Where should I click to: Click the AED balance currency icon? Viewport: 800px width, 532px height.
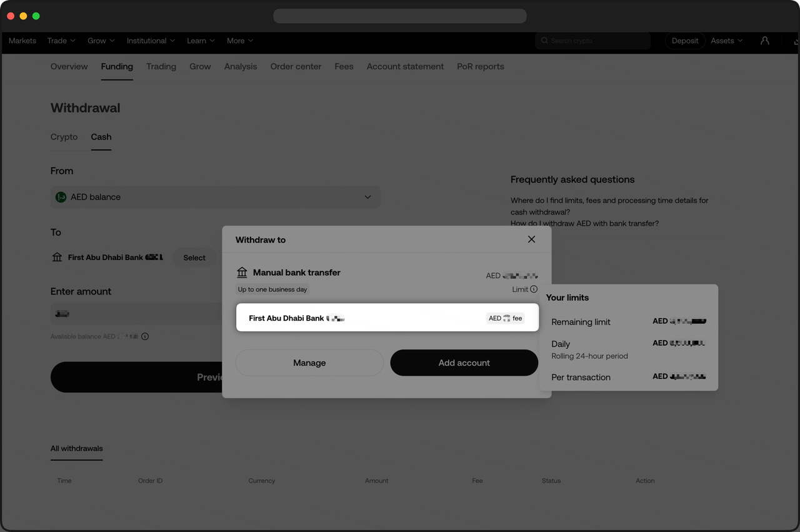point(61,197)
